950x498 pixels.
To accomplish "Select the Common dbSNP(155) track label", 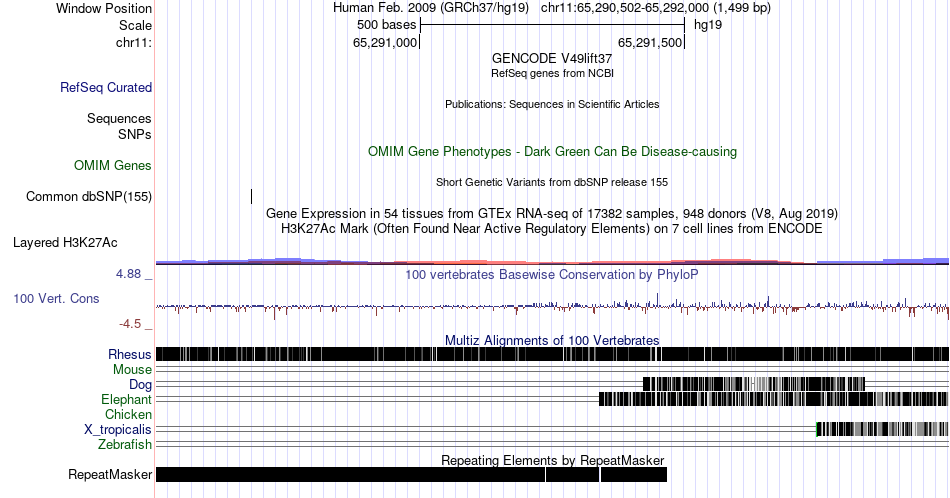I will tap(88, 196).
